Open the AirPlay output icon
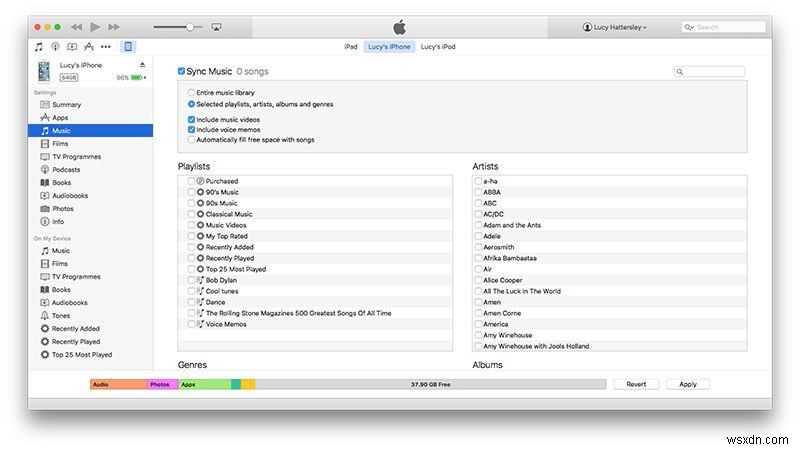Viewport: 800px width, 450px height. pos(216,27)
